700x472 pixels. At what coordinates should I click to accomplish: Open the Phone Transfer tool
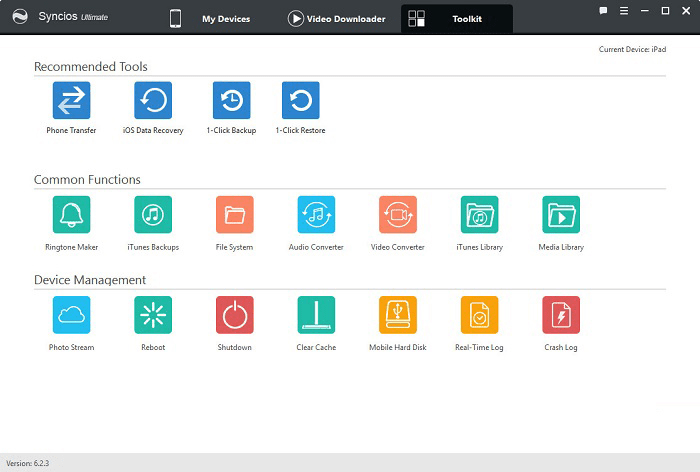click(71, 101)
